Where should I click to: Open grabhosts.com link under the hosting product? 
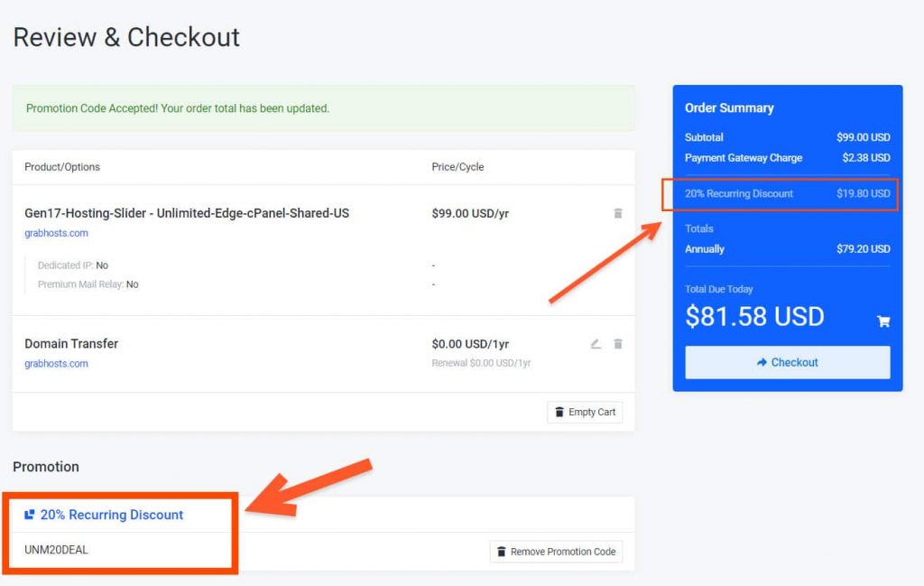tap(56, 233)
